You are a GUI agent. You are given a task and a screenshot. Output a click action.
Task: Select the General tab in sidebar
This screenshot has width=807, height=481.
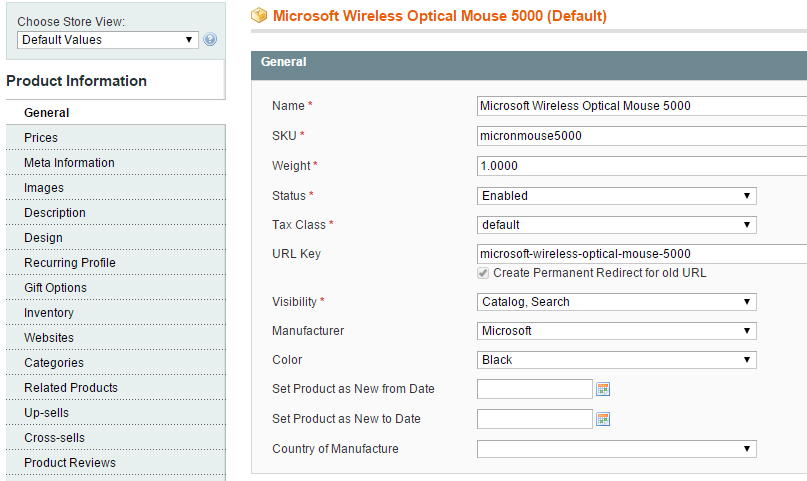pos(116,113)
